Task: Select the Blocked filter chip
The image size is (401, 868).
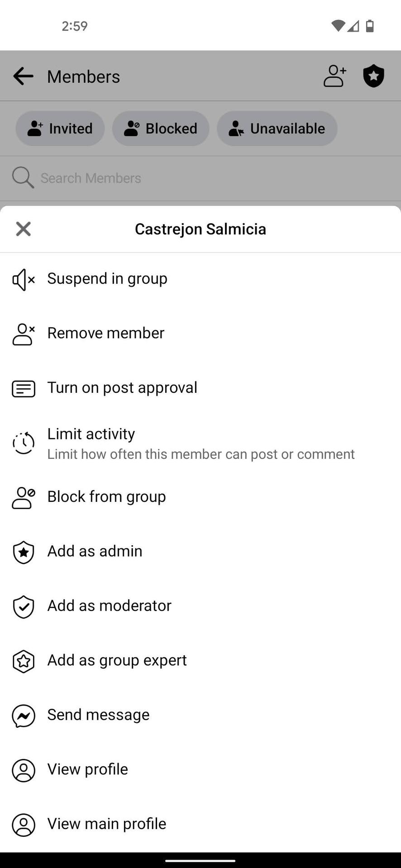Action: [161, 129]
